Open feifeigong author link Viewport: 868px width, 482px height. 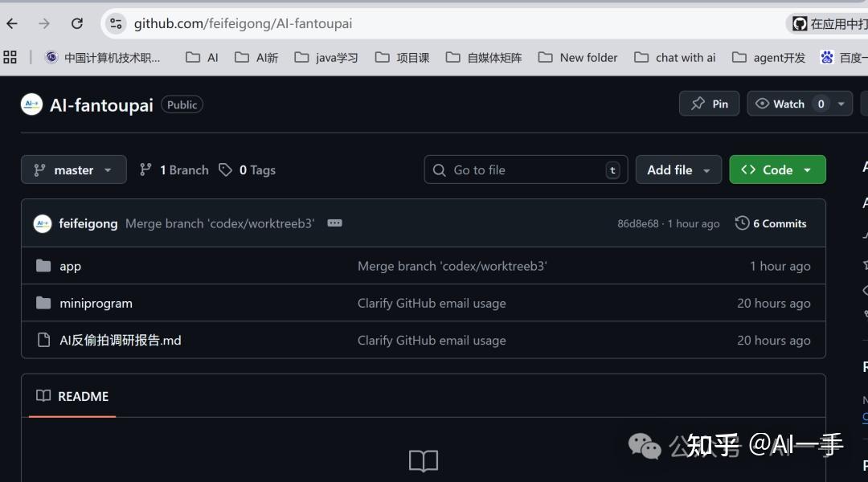pyautogui.click(x=88, y=223)
